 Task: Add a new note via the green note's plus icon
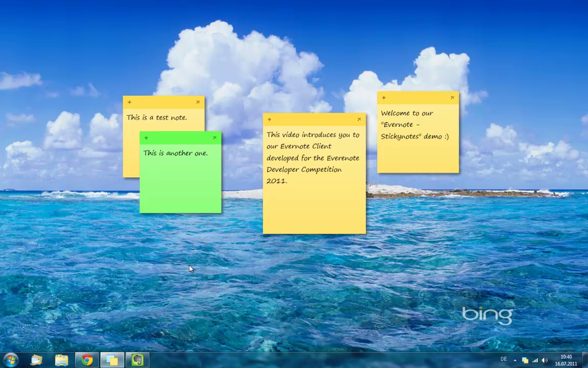coord(146,138)
